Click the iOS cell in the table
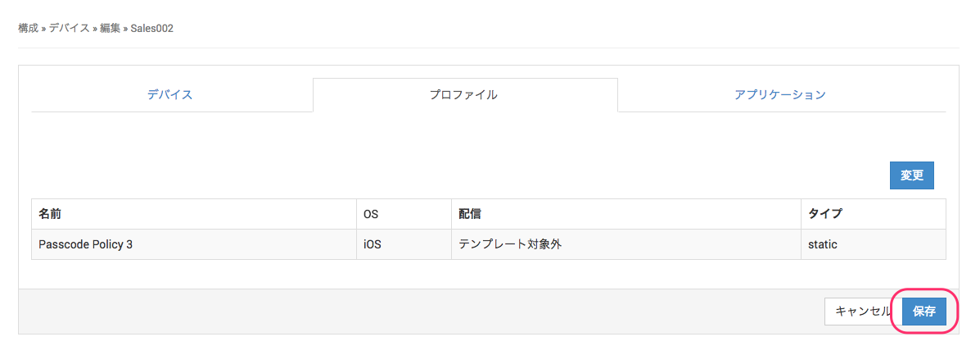The width and height of the screenshot is (980, 355). [373, 244]
